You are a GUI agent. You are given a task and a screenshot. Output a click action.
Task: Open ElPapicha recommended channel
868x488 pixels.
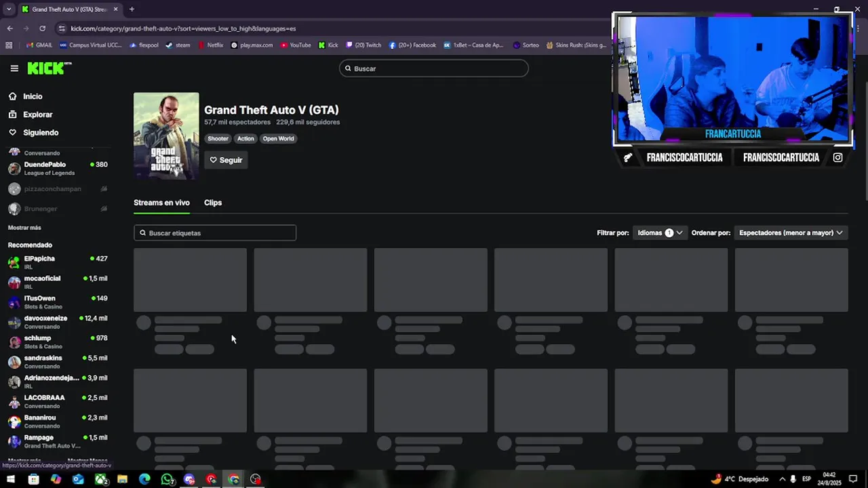click(x=58, y=262)
